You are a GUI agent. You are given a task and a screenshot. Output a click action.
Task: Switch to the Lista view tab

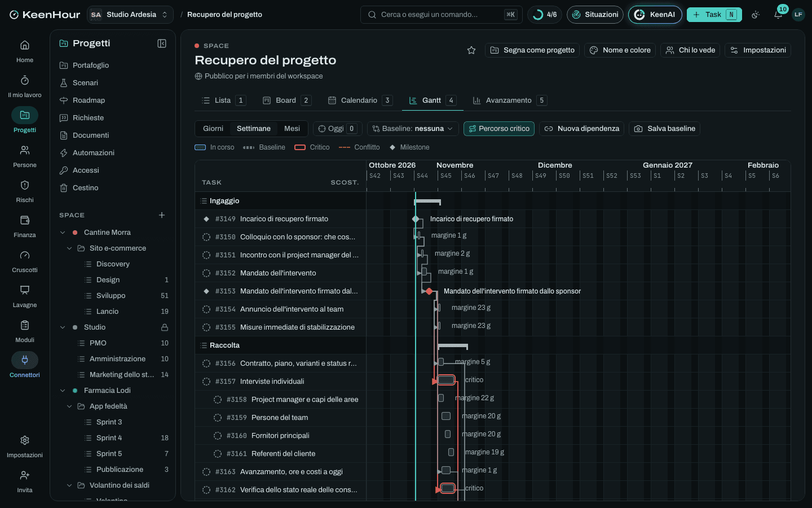(x=223, y=100)
